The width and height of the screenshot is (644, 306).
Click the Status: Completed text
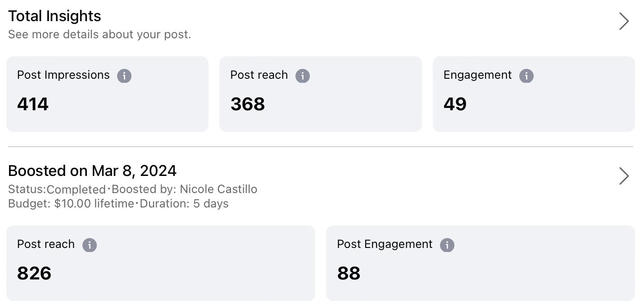57,189
